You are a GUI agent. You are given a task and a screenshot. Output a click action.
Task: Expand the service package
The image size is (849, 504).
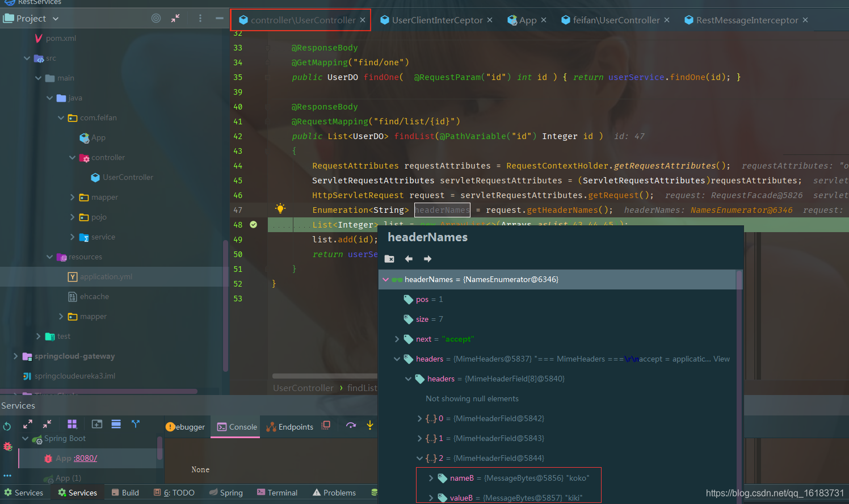72,237
